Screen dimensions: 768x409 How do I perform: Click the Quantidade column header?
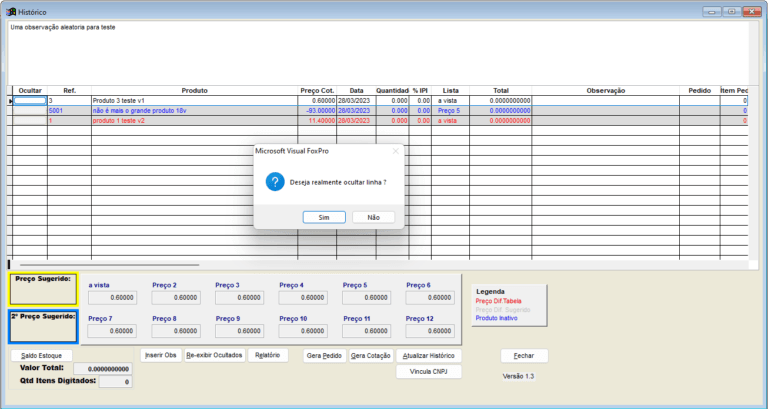(x=392, y=91)
